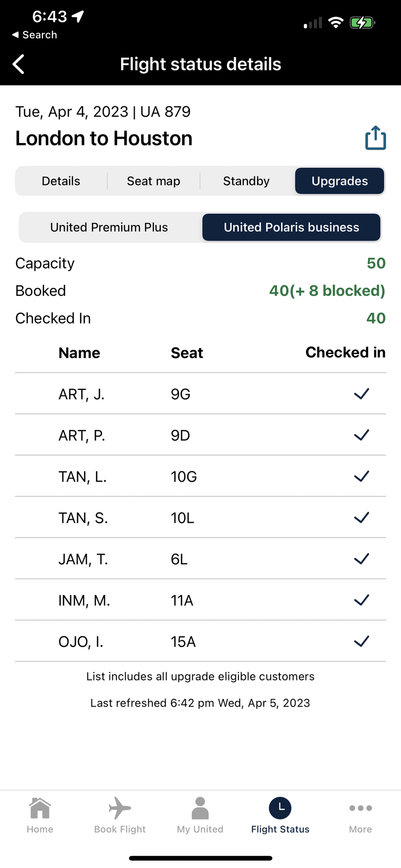Tap the JAM, T. passenger row
401x868 pixels.
pos(200,559)
